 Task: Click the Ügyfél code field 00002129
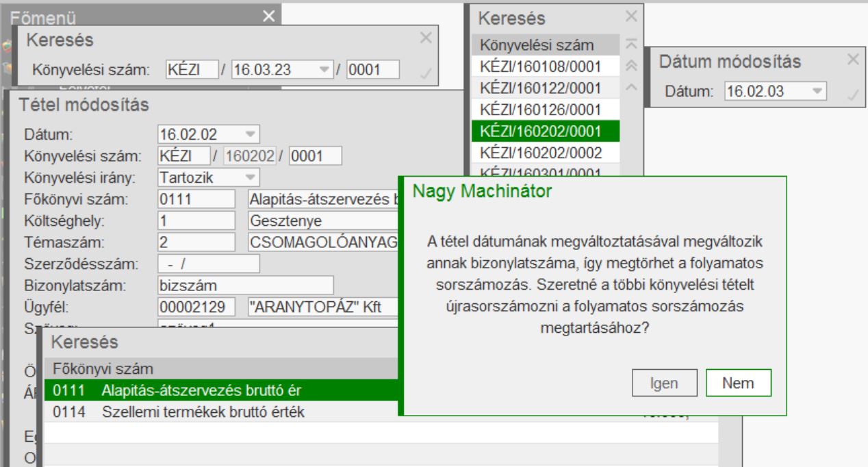coord(197,306)
